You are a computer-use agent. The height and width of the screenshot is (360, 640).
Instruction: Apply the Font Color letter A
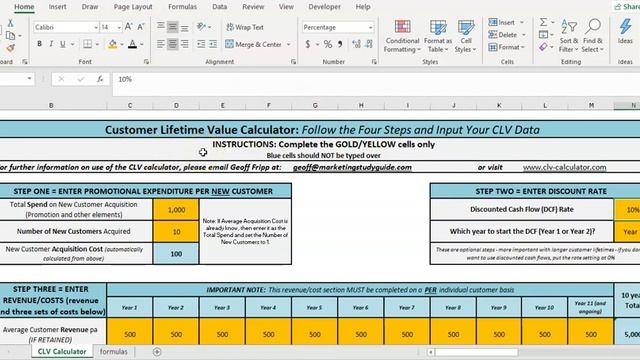pos(132,44)
